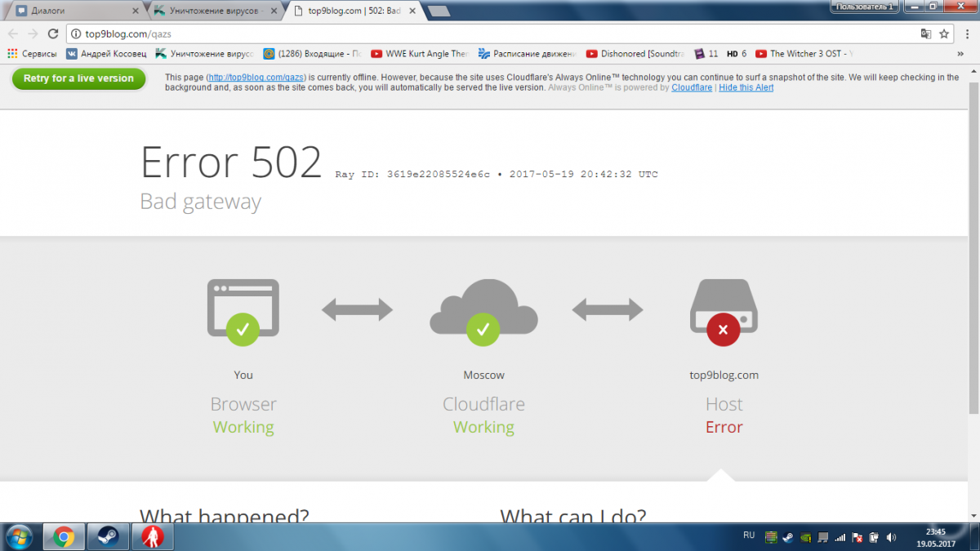Click the Retry for a live version button
This screenshot has height=551, width=980.
[x=78, y=78]
